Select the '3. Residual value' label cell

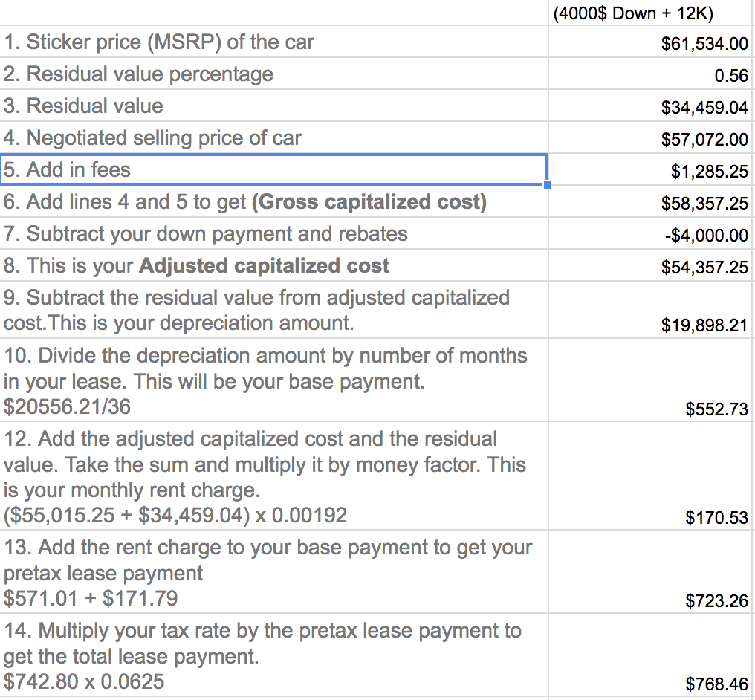tap(274, 106)
